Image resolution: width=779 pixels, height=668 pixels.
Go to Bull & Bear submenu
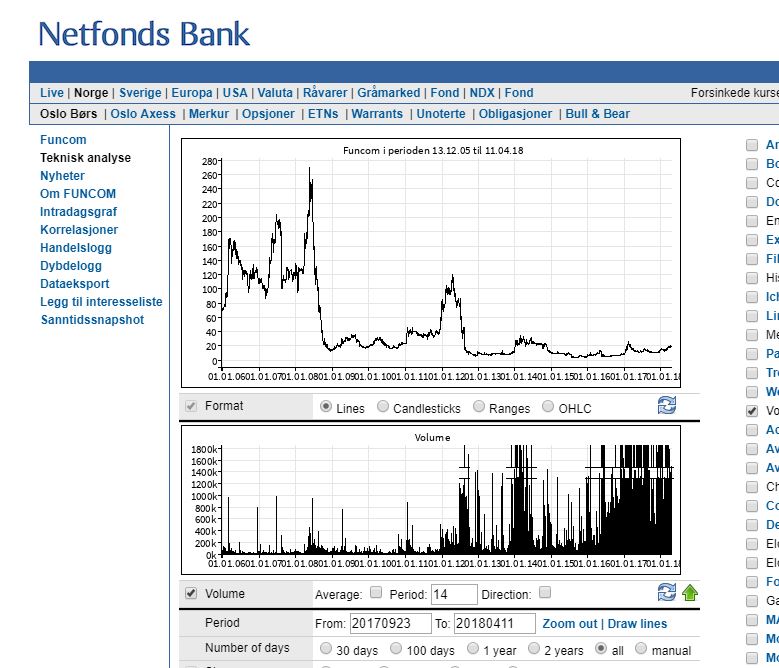click(x=597, y=114)
